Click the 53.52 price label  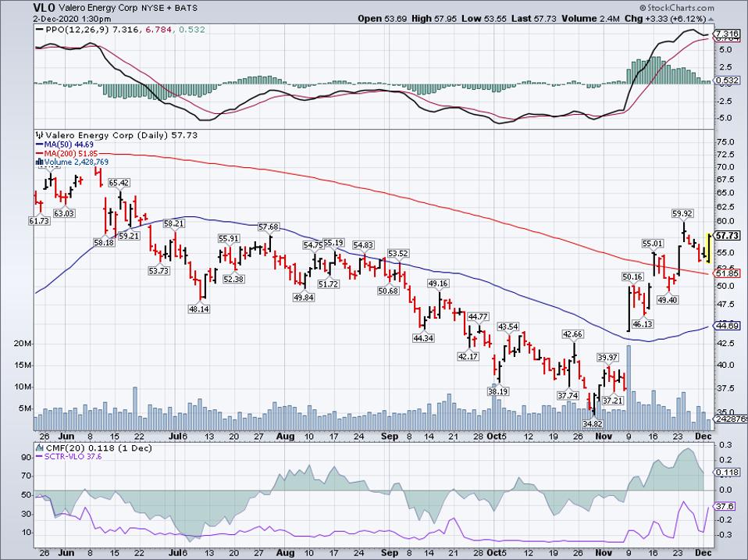pos(398,254)
